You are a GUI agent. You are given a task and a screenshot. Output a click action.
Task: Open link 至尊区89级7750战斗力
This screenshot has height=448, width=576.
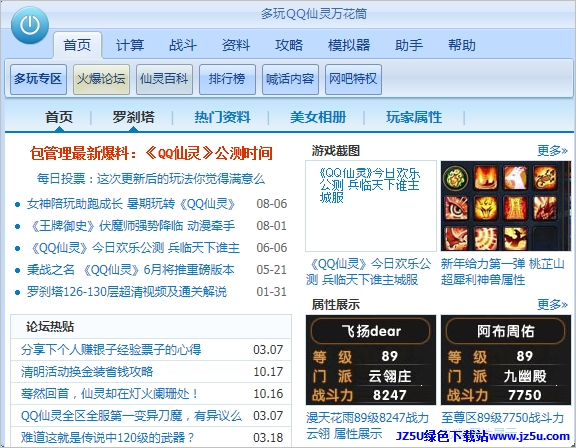coord(503,418)
